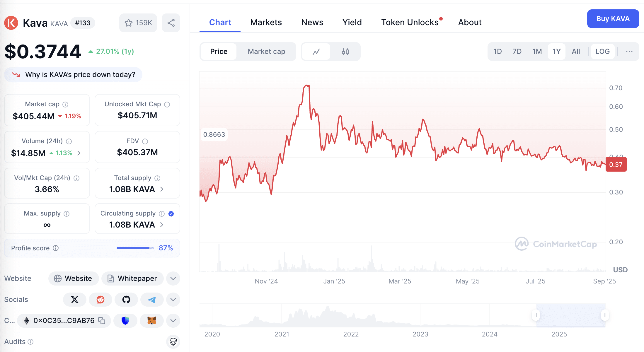Open Kava's GitHub repository link
This screenshot has width=644, height=352.
click(x=126, y=300)
